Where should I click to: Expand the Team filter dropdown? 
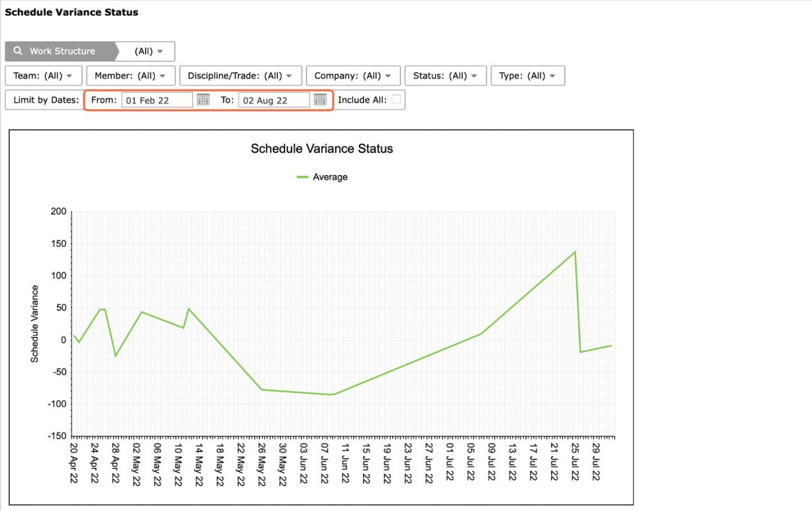[x=44, y=76]
